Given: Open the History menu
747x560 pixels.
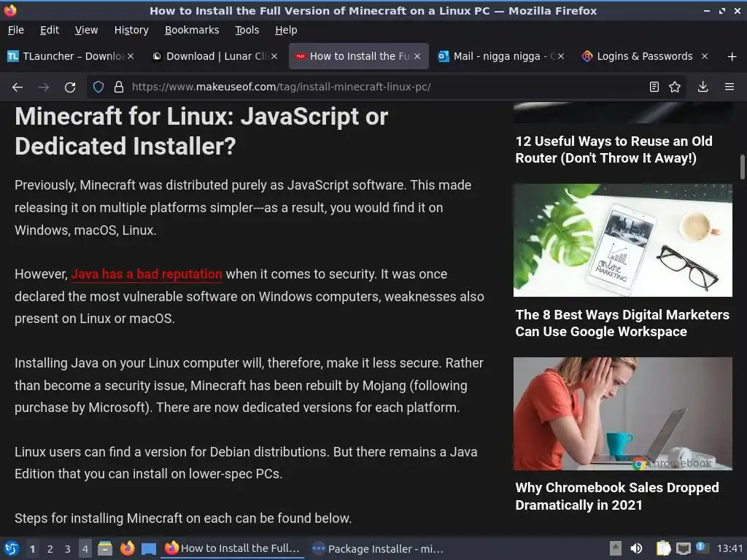Looking at the screenshot, I should [x=131, y=30].
